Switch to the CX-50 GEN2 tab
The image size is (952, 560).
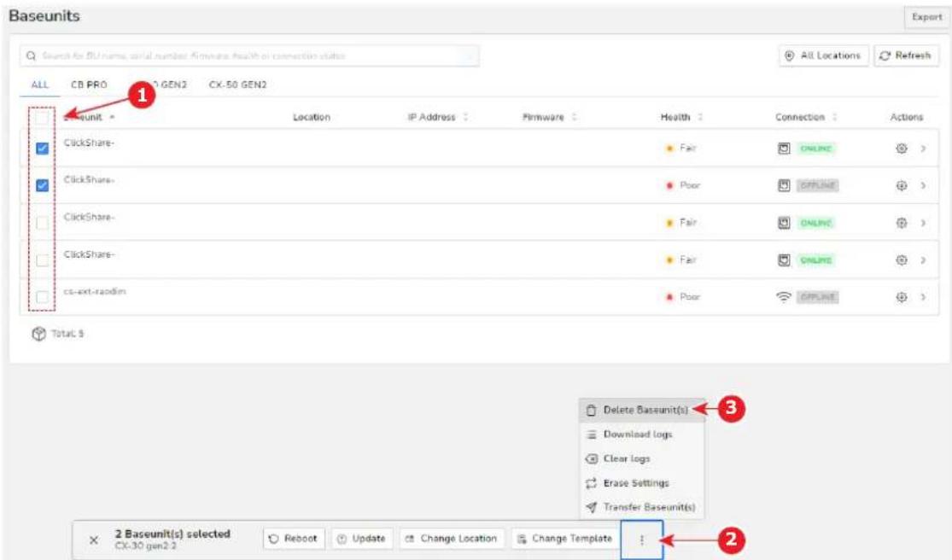pos(238,85)
